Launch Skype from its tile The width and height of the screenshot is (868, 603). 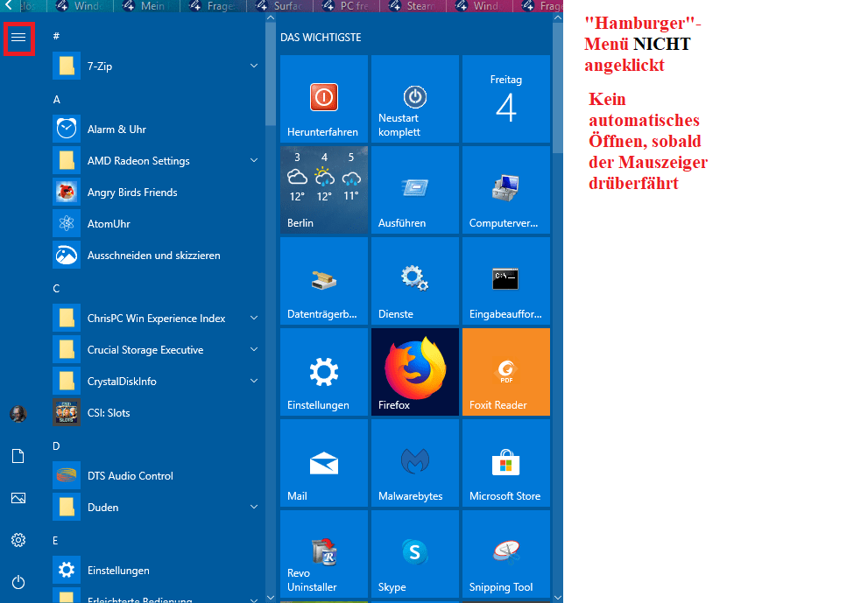[414, 553]
